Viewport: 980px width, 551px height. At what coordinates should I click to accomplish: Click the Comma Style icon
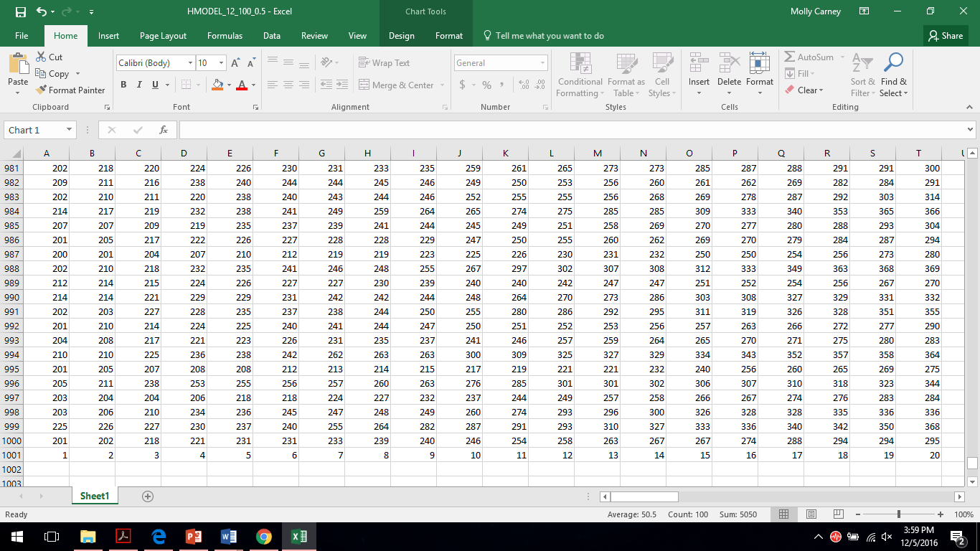(x=501, y=85)
